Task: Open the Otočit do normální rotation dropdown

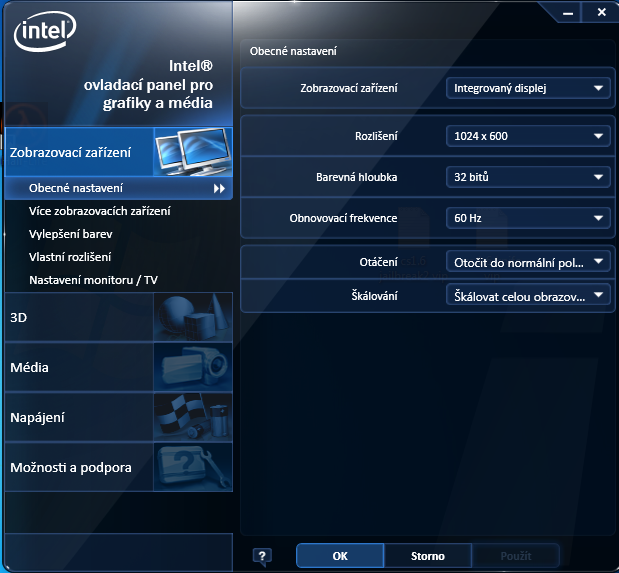Action: (528, 262)
